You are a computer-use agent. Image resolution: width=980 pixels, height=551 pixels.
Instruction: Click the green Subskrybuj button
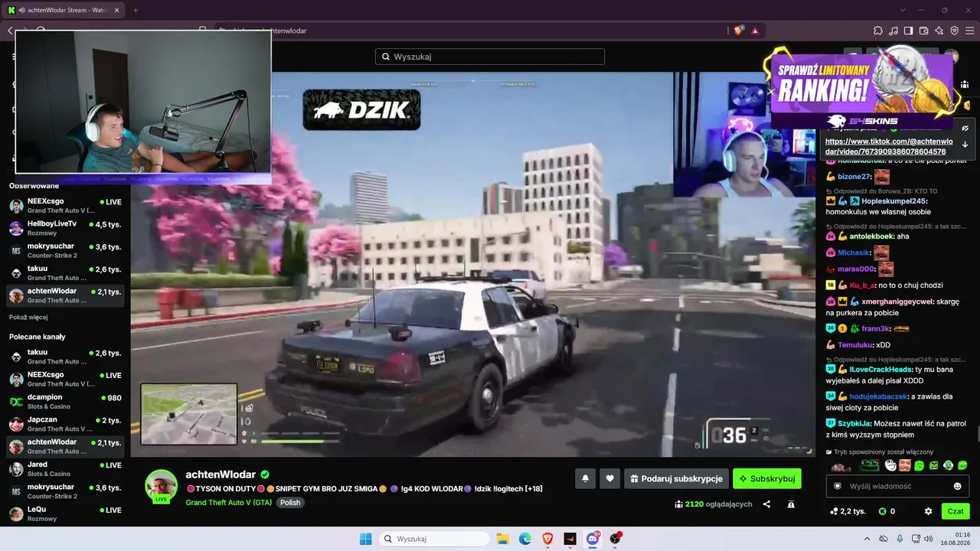point(767,478)
